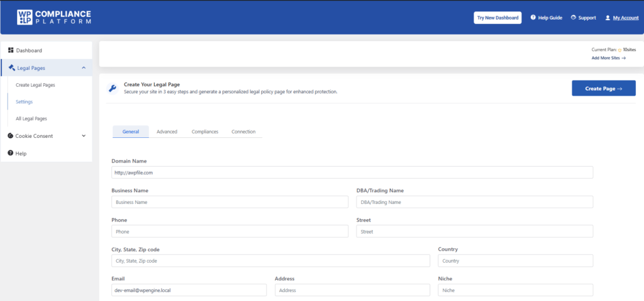Click the Try New Dashboard button
The width and height of the screenshot is (644, 301).
tap(498, 18)
